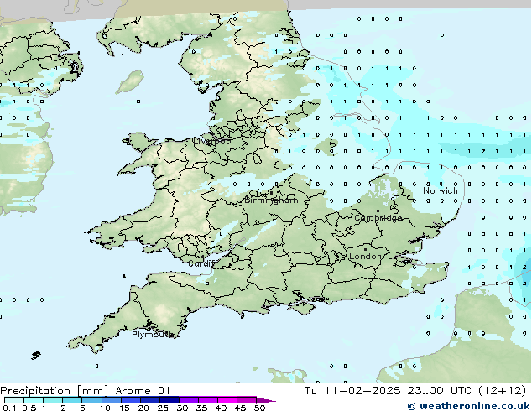Select the 0.5–1 mm legend swatch
The image size is (532, 411).
(x=34, y=400)
